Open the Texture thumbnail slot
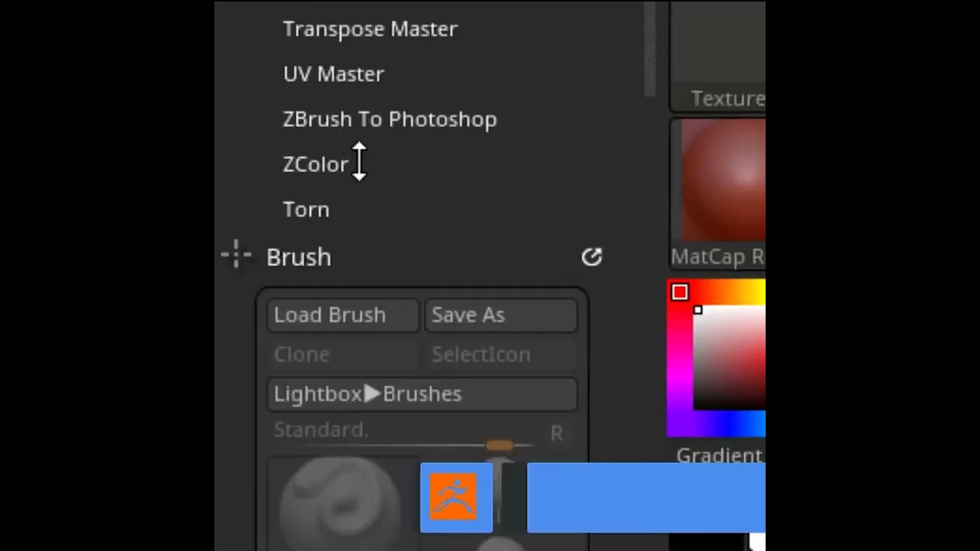This screenshot has height=551, width=980. pos(720,54)
